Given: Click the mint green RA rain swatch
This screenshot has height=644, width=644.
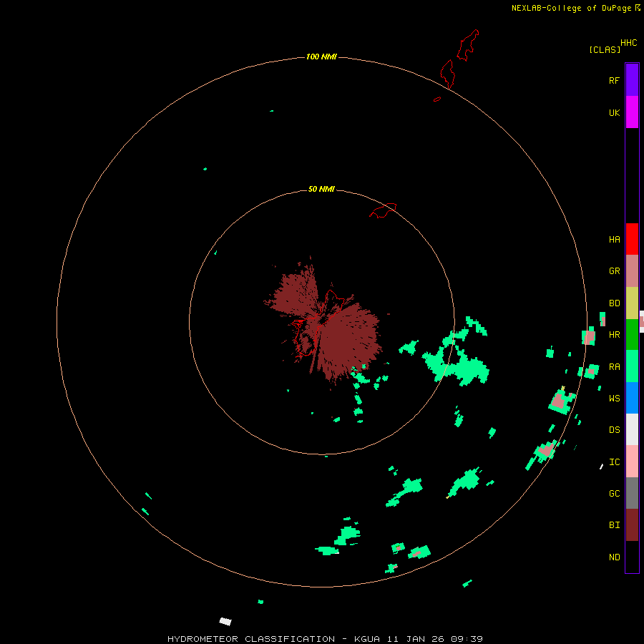Looking at the screenshot, I should [632, 366].
